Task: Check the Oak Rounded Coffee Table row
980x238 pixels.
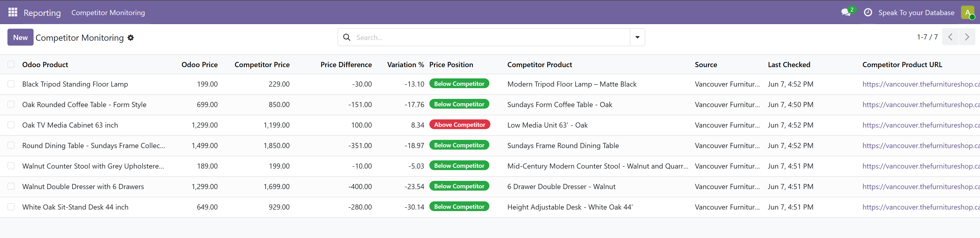Action: click(x=11, y=104)
